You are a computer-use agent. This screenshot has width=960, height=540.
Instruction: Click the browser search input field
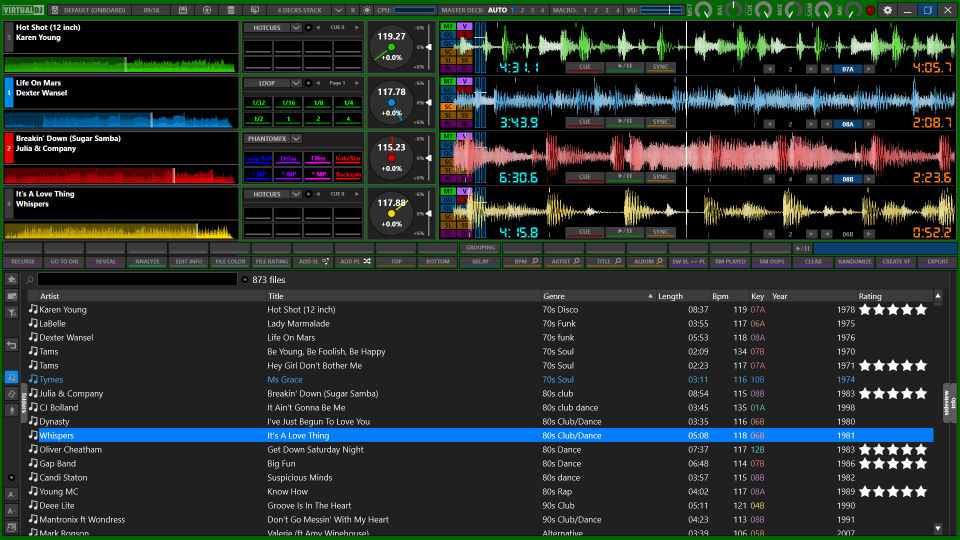[x=137, y=280]
